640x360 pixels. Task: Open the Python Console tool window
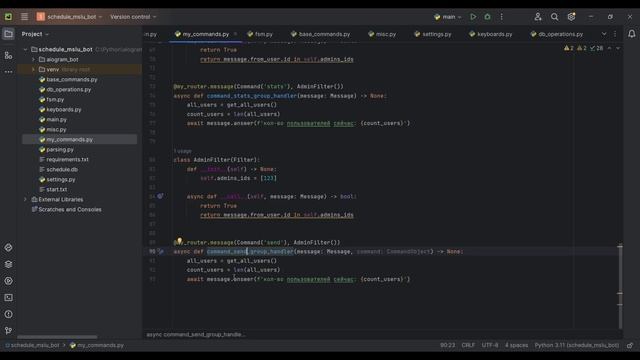pos(8,247)
